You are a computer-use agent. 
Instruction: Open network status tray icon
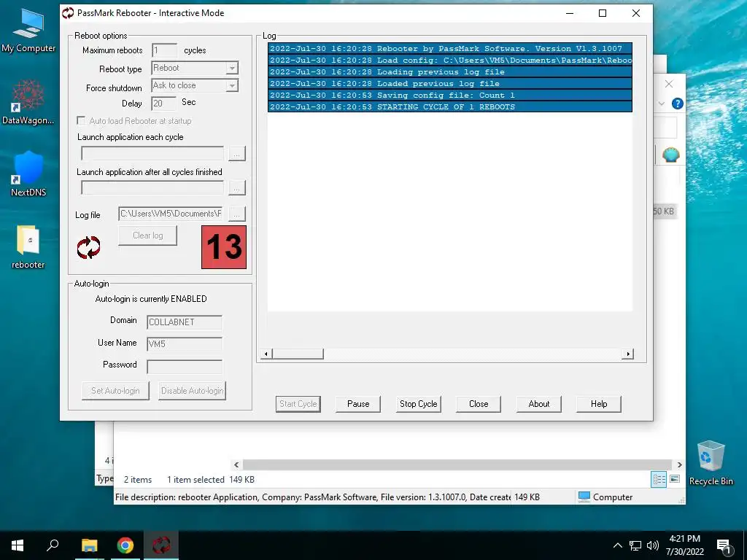point(635,545)
